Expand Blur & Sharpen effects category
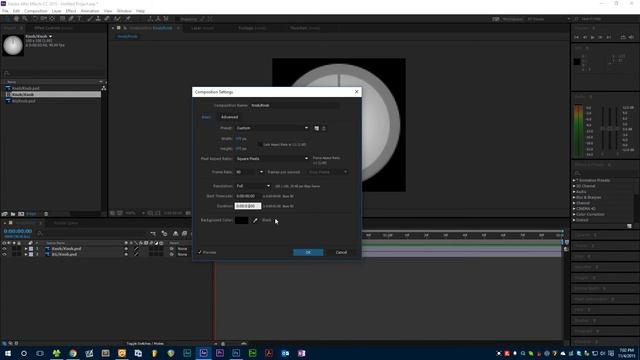The width and height of the screenshot is (640, 360). [574, 198]
